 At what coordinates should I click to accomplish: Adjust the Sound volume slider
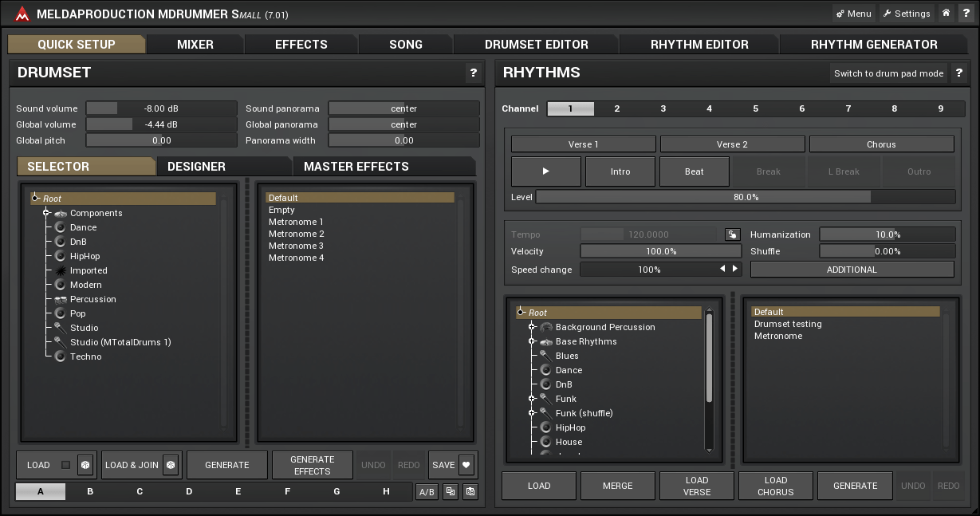coord(161,108)
